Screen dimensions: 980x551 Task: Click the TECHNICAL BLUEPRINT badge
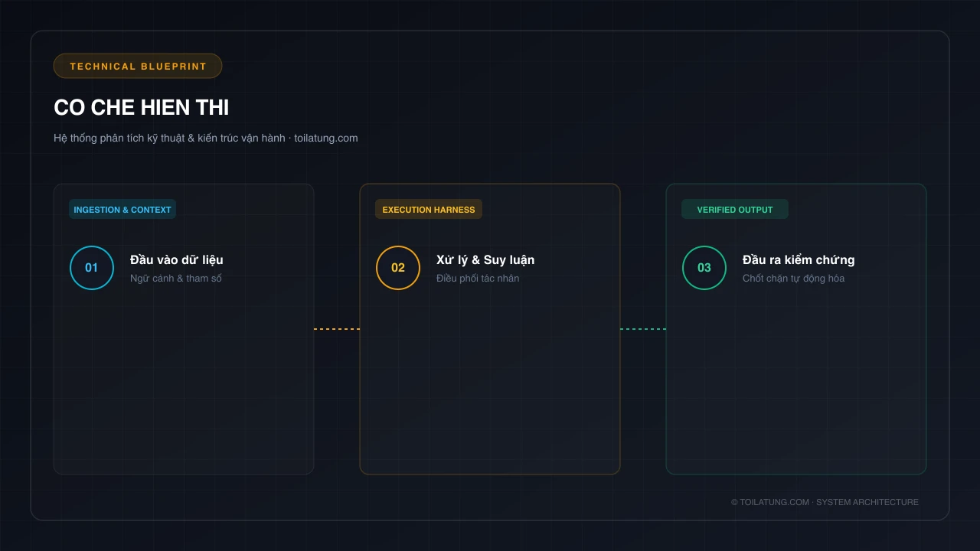138,66
